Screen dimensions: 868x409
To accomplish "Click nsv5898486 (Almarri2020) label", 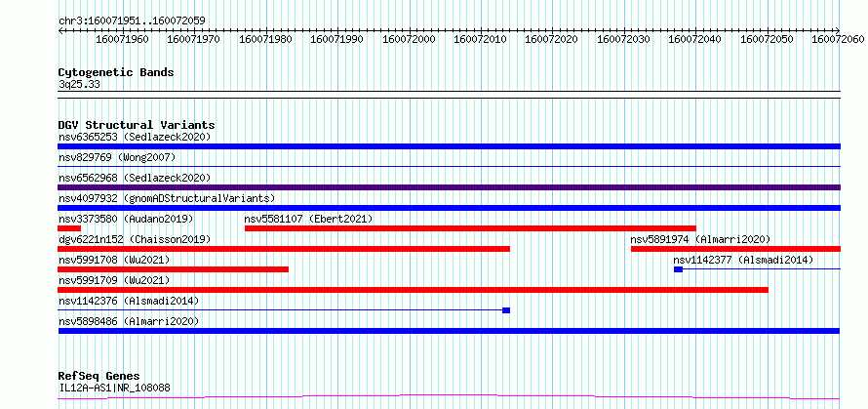I will 129,321.
